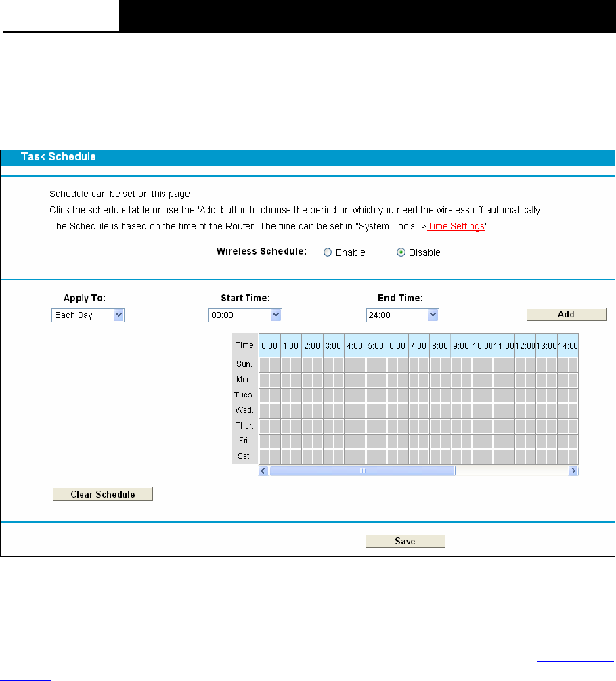Click the 0:00 column header
Image resolution: width=616 pixels, height=681 pixels.
pos(269,346)
